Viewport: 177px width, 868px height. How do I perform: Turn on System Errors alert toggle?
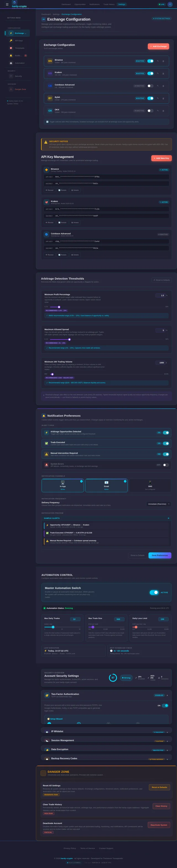[x=166, y=465]
